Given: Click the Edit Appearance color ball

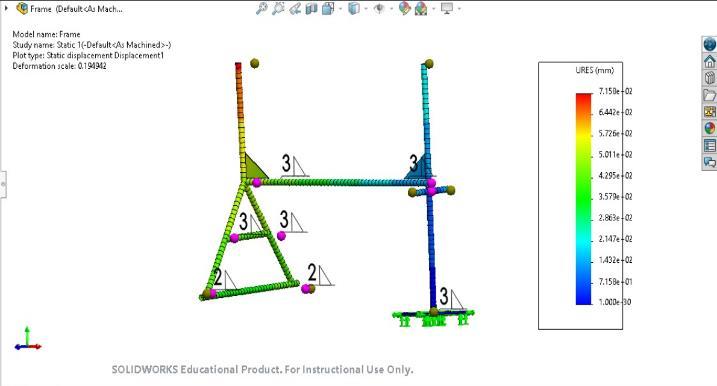Looking at the screenshot, I should (x=405, y=8).
